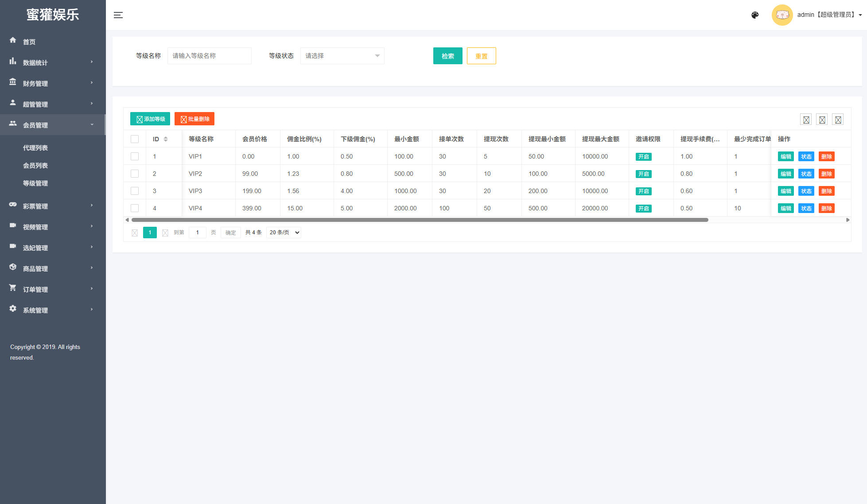The width and height of the screenshot is (867, 504).
Task: Click the 首页 home icon in sidebar
Action: point(13,40)
